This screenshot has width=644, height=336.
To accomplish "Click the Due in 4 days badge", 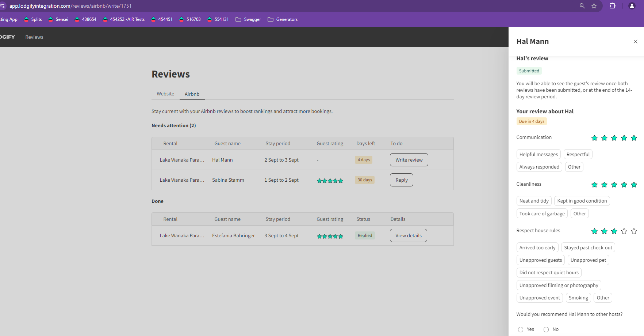I will coord(532,121).
